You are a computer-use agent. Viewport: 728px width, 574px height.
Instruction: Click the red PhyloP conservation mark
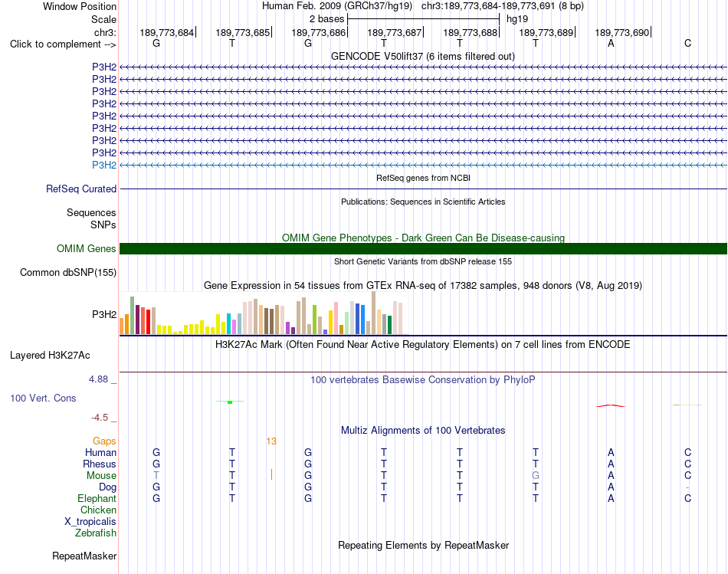click(x=611, y=406)
